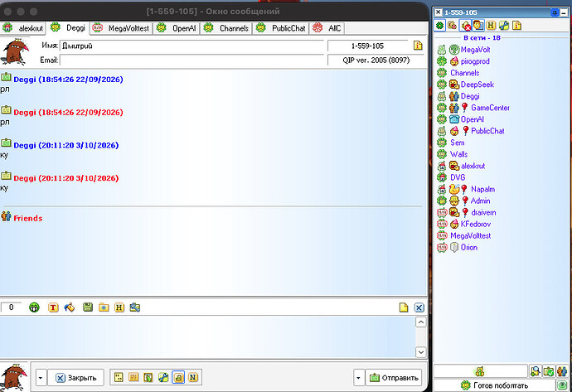
Task: Open the font settings T icon
Action: 53,307
